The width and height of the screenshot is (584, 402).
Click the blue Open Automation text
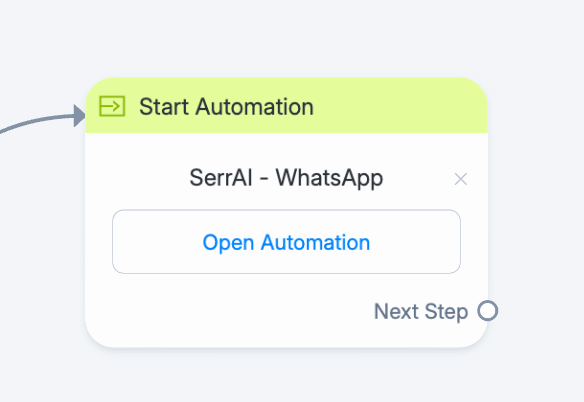[286, 243]
